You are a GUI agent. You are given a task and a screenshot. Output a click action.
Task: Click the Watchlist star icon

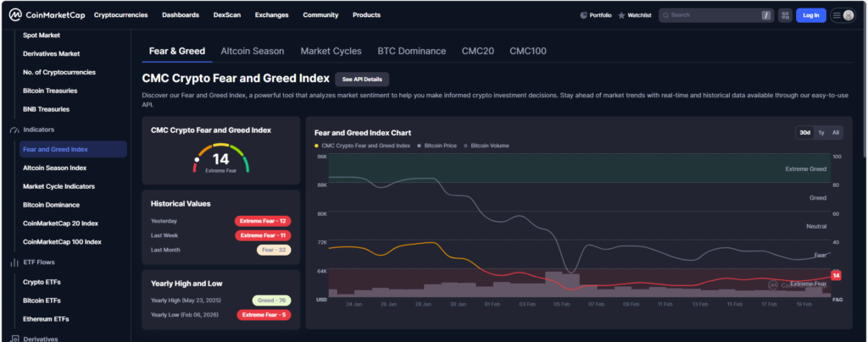(x=621, y=15)
